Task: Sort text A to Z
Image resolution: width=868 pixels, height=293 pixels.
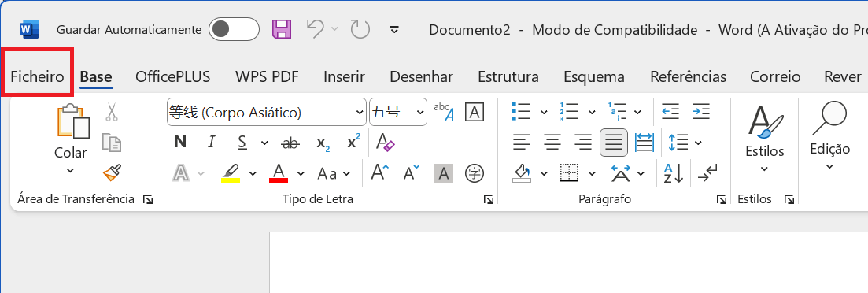Action: [x=674, y=173]
